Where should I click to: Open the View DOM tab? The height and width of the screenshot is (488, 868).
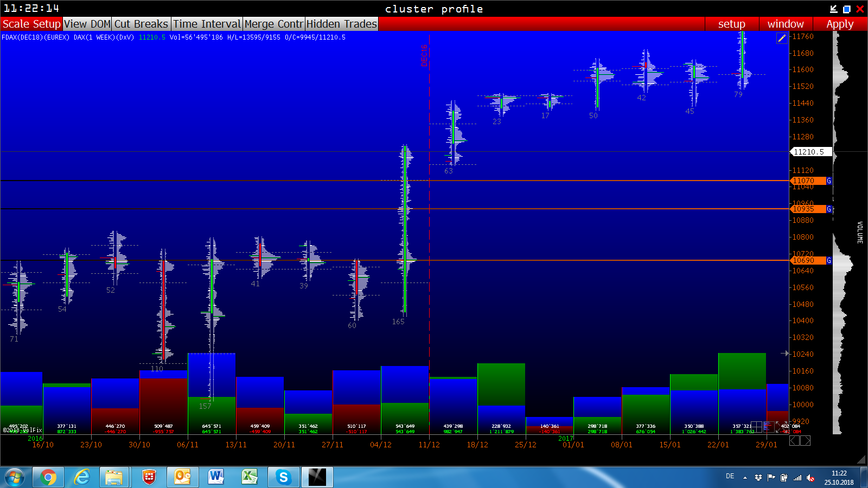pyautogui.click(x=87, y=24)
